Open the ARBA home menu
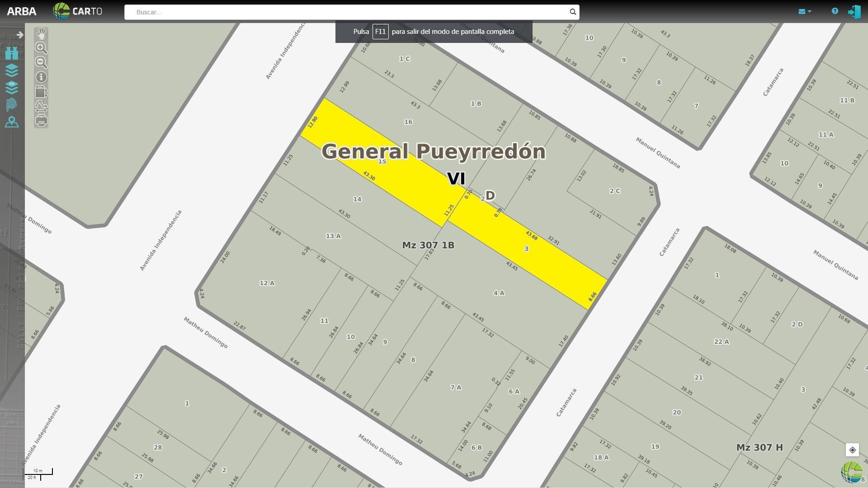The height and width of the screenshot is (488, 868). point(22,11)
